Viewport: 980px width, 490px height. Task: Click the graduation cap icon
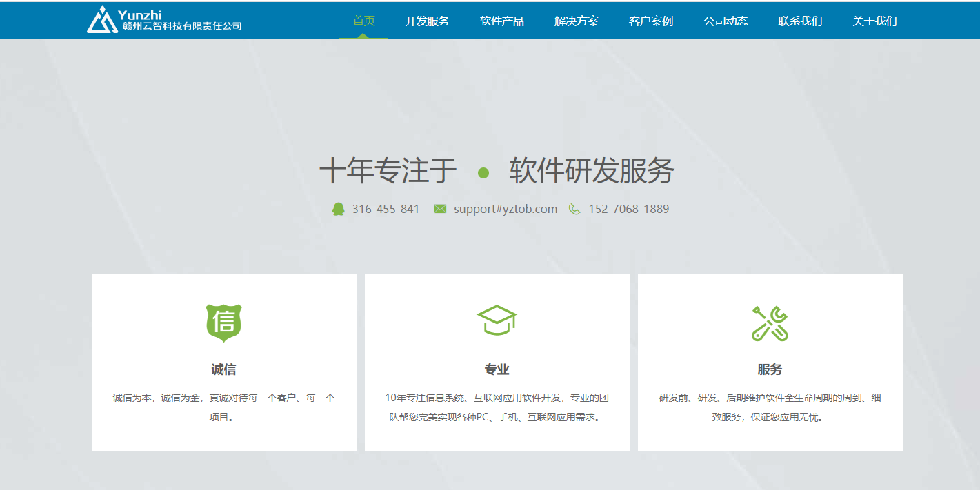coord(497,320)
